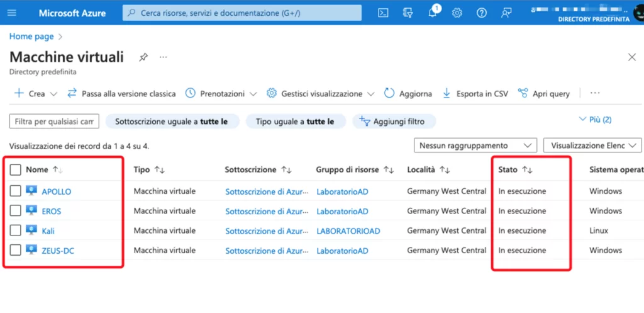Open the portal settings gear

click(457, 13)
